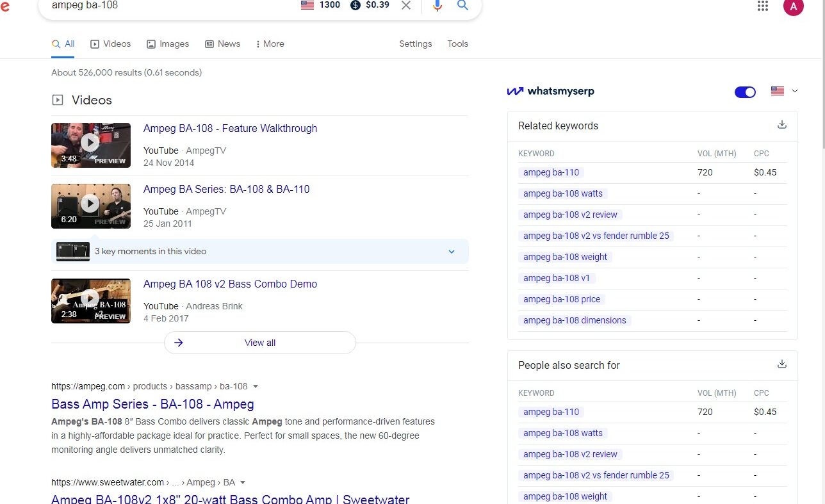Select ampeg ba-108 watts in Related keywords

coord(563,193)
